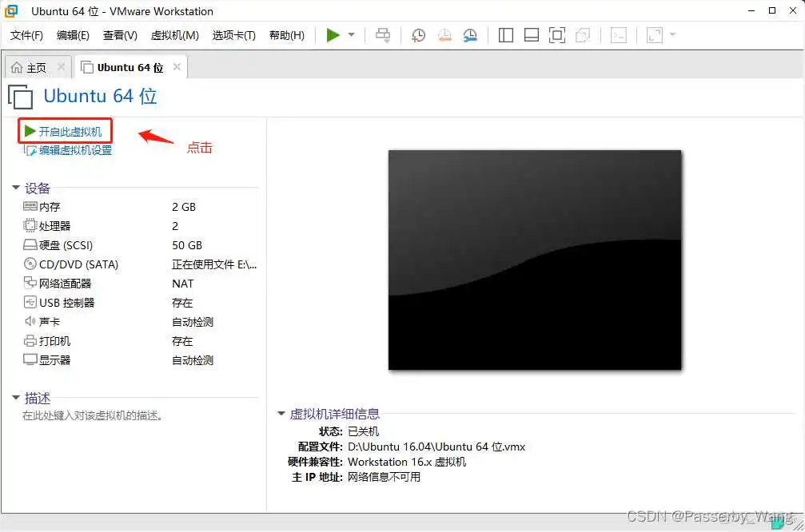This screenshot has height=532, width=805.
Task: Click the large VM icon beside title
Action: [x=20, y=97]
